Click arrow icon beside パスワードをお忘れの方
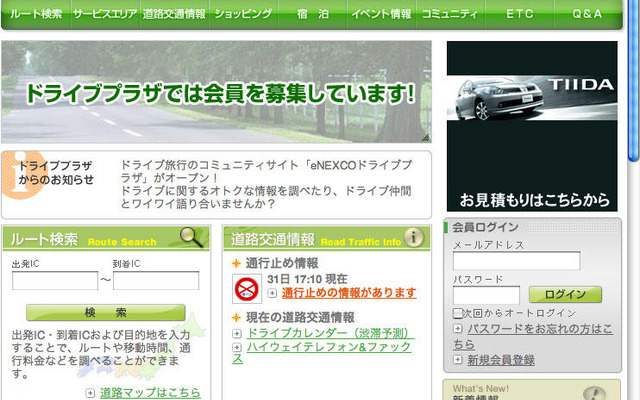 458,328
